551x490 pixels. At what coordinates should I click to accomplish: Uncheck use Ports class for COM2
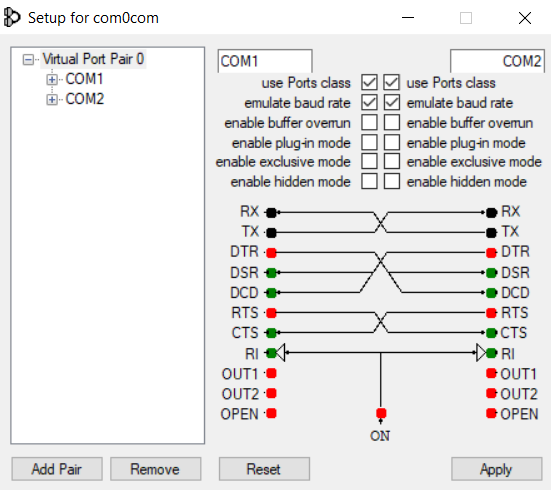[391, 83]
